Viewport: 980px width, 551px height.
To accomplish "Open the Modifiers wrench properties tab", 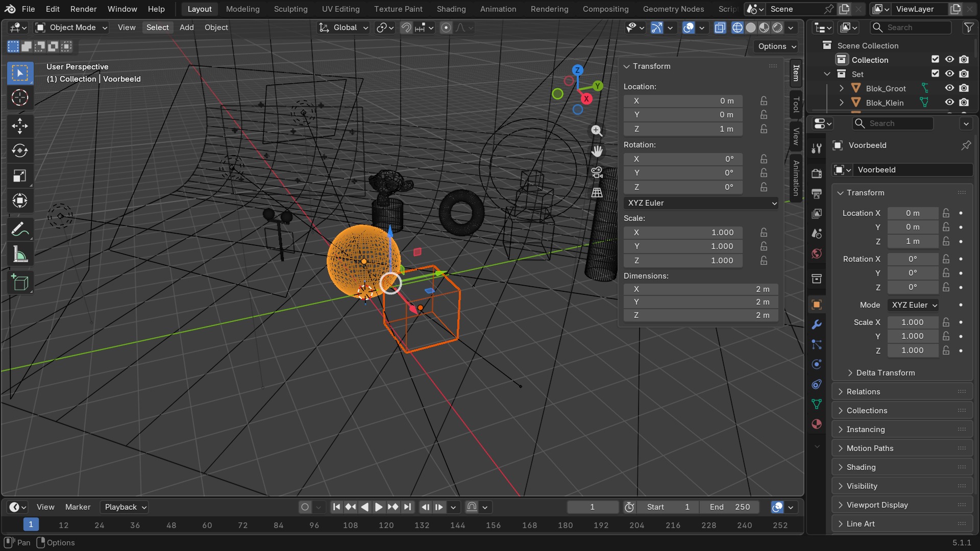I will tap(817, 324).
